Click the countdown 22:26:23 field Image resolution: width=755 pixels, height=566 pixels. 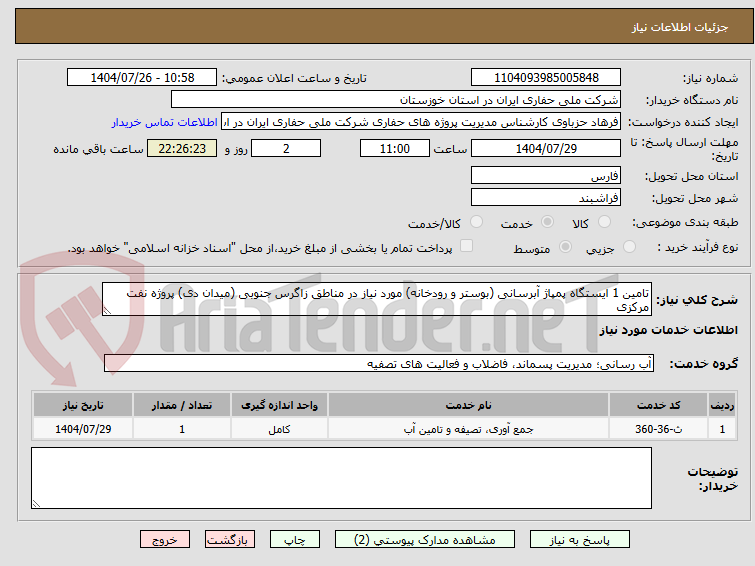click(x=182, y=148)
